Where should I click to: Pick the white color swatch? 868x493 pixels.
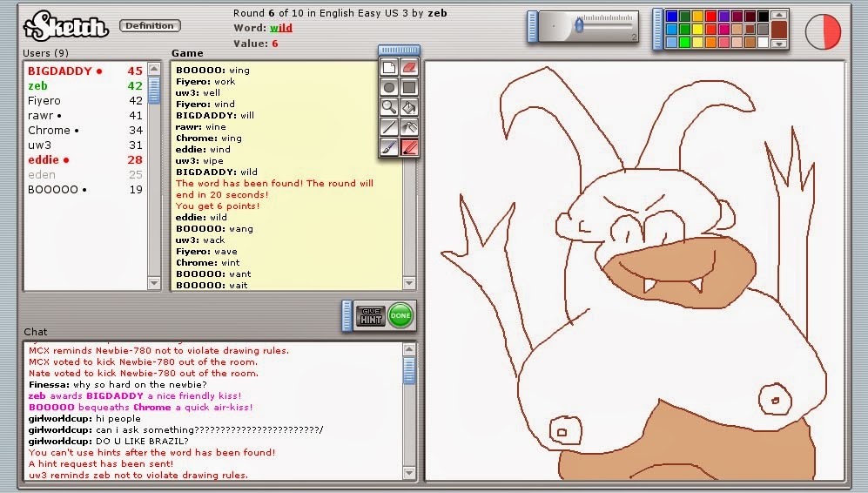(763, 42)
